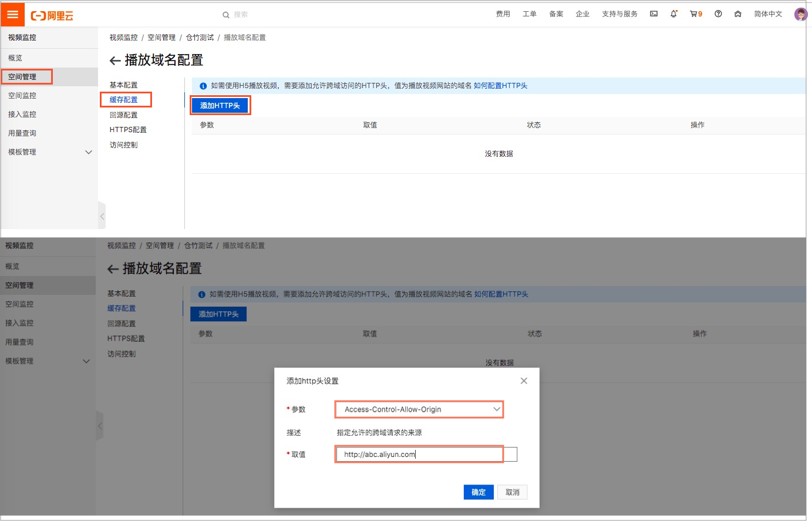Click the home icon in the top bar
Image resolution: width=812 pixels, height=521 pixels.
tap(737, 14)
